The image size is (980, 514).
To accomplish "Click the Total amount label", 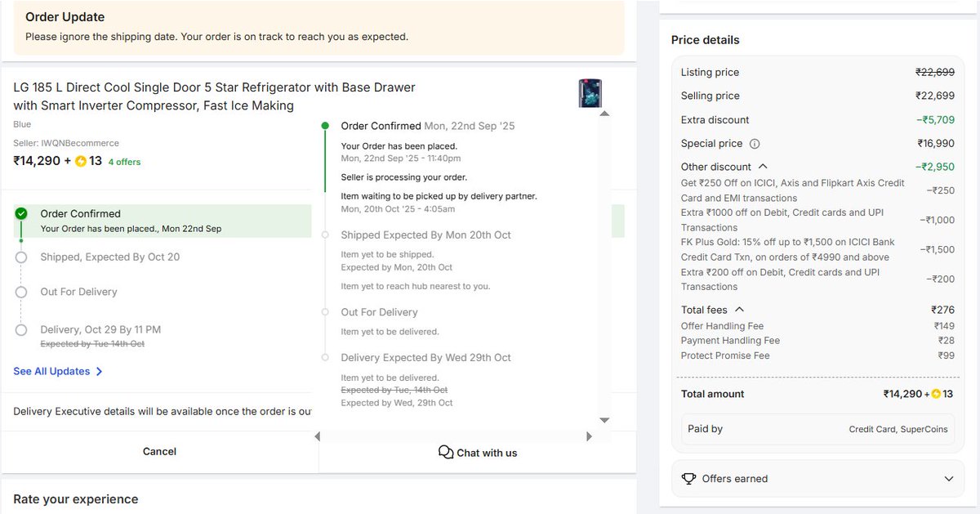I will 713,394.
